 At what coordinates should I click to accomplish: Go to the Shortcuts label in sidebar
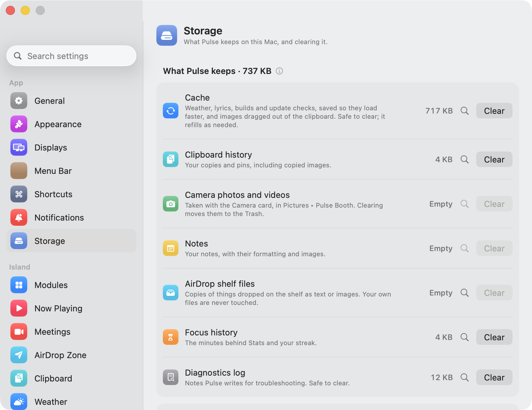click(x=54, y=194)
